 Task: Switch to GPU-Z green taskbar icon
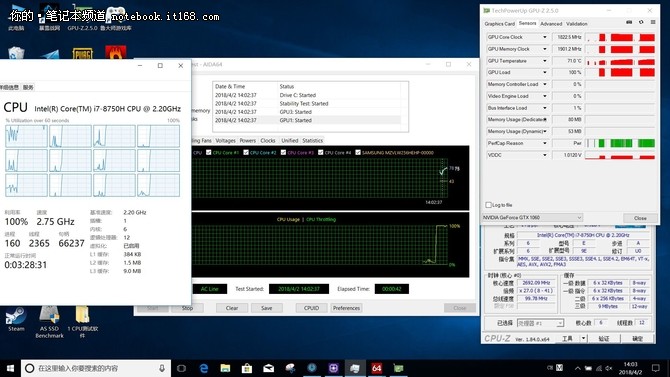[x=398, y=368]
